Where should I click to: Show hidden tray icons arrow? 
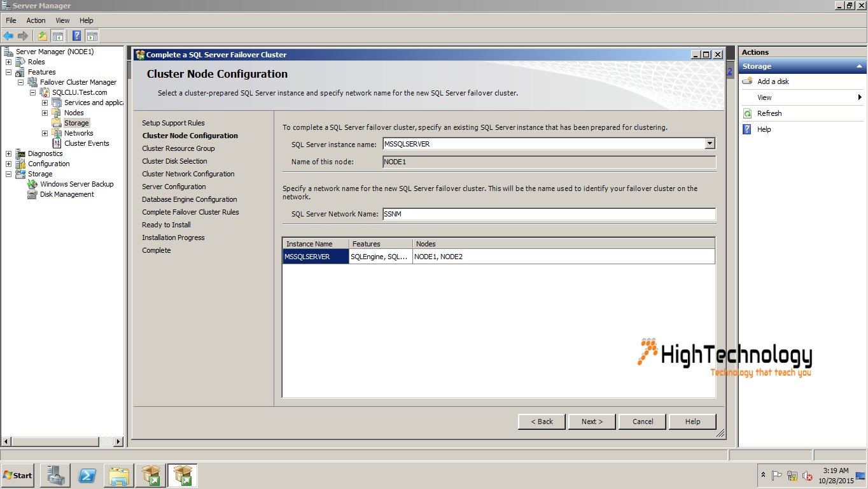tap(764, 476)
